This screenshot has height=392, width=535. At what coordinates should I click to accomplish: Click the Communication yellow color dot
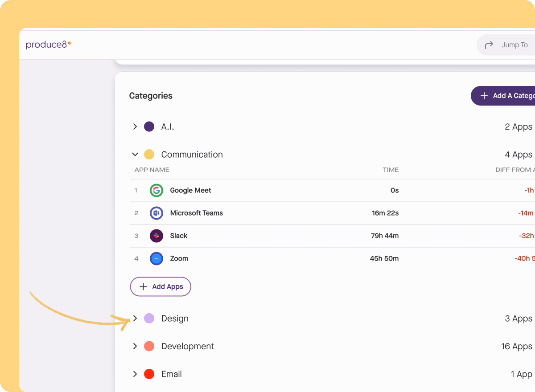point(149,155)
